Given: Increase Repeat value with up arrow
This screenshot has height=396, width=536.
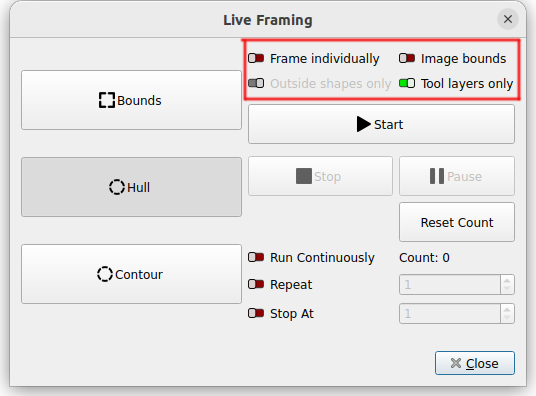Looking at the screenshot, I should pyautogui.click(x=507, y=280).
